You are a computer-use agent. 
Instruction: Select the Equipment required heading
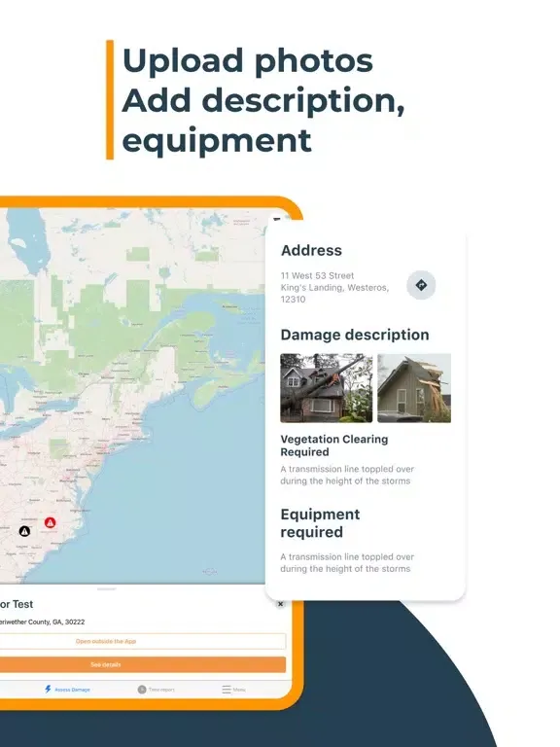click(x=320, y=523)
